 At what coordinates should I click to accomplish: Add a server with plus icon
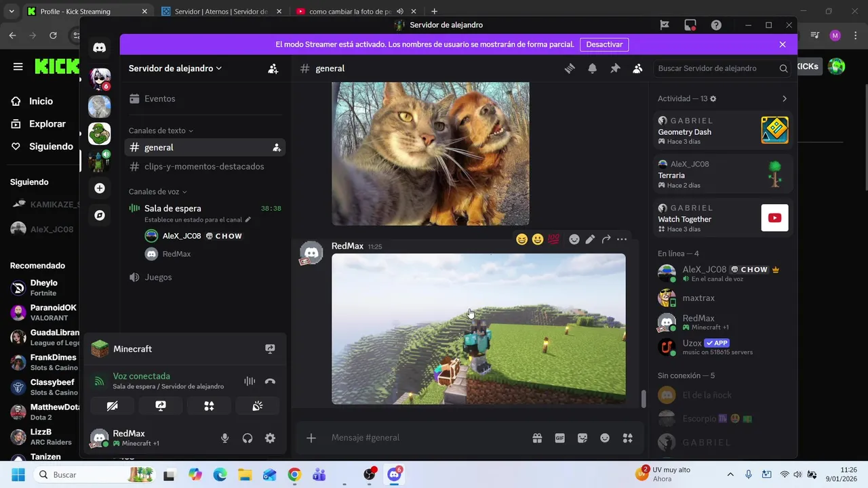click(100, 188)
